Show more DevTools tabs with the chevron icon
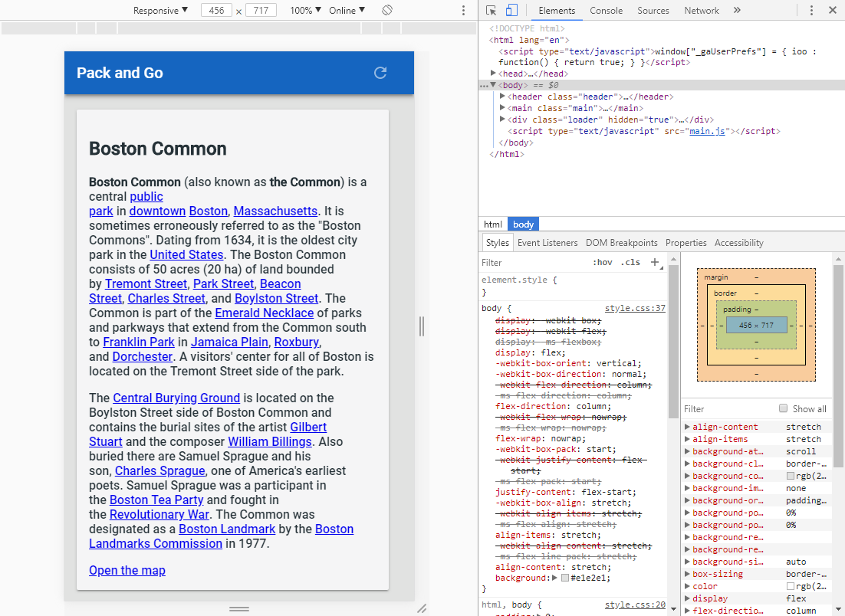The width and height of the screenshot is (845, 616). (737, 10)
